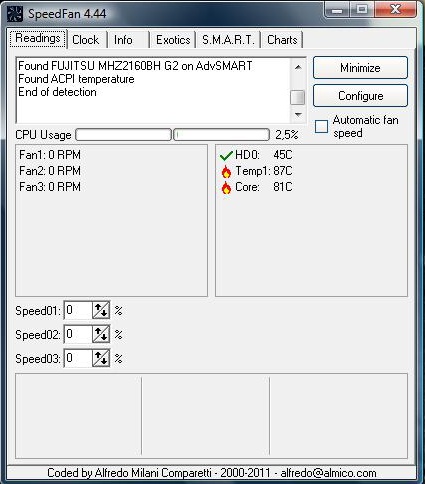
Task: Enable the Automatic fan speed checkbox
Action: [321, 127]
